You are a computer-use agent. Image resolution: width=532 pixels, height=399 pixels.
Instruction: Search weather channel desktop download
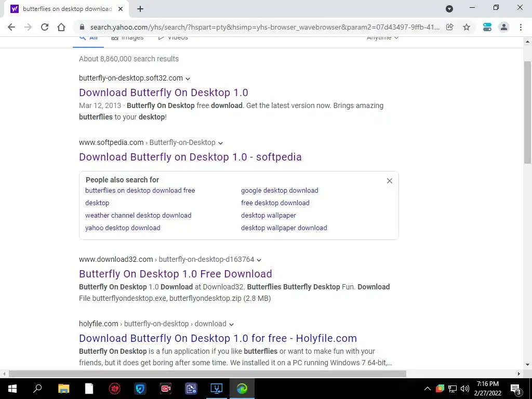click(138, 216)
